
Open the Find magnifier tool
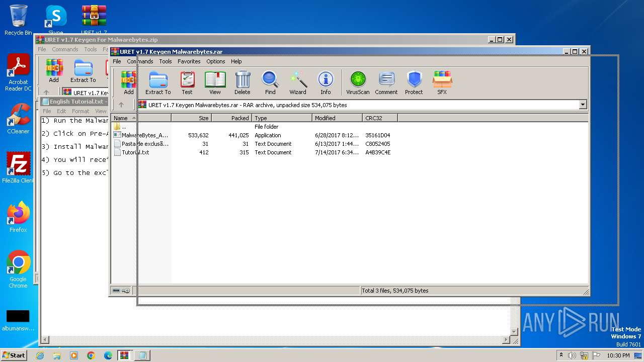(270, 82)
